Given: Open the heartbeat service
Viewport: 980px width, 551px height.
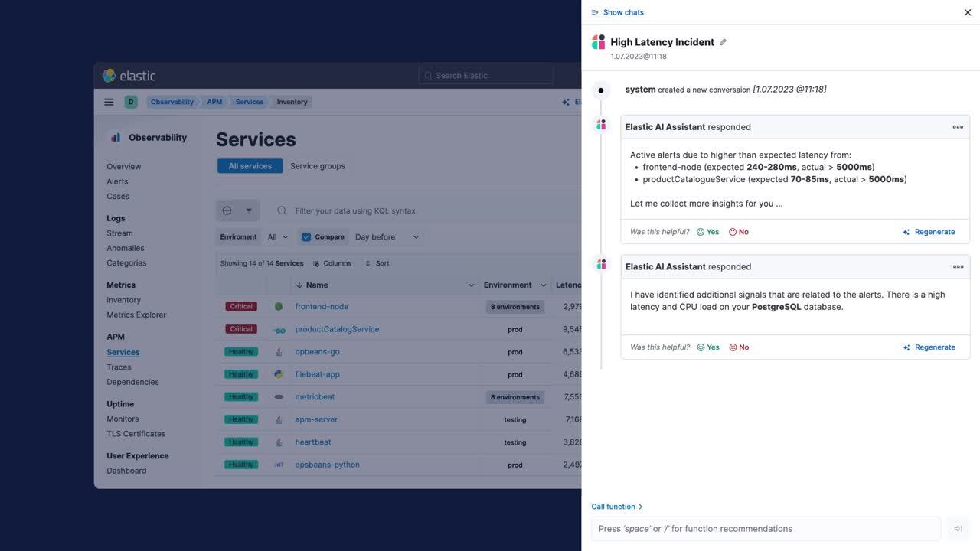Looking at the screenshot, I should coord(313,442).
